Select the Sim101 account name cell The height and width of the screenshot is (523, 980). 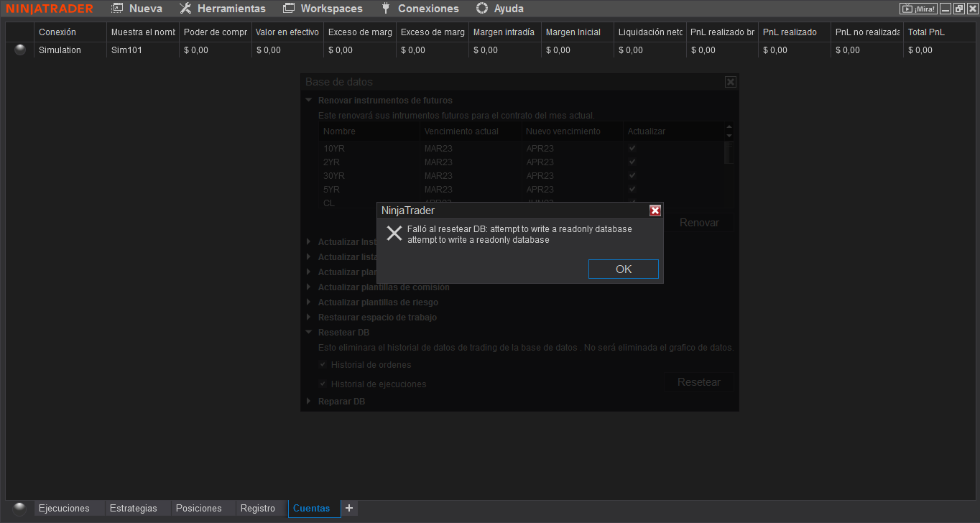click(143, 50)
